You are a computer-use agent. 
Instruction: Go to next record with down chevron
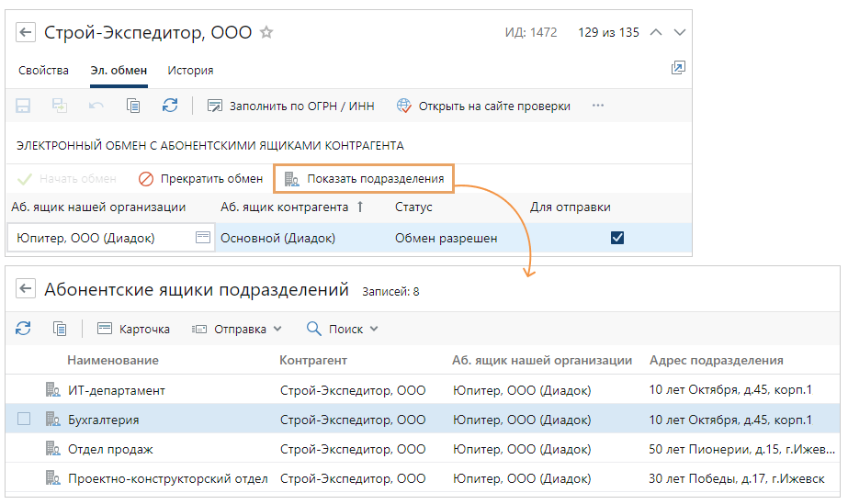680,32
